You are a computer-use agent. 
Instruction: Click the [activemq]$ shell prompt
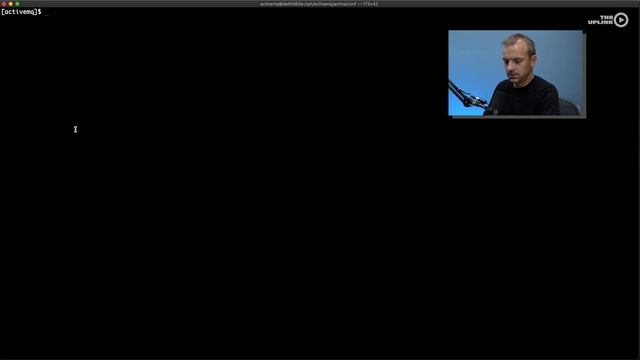pos(21,12)
